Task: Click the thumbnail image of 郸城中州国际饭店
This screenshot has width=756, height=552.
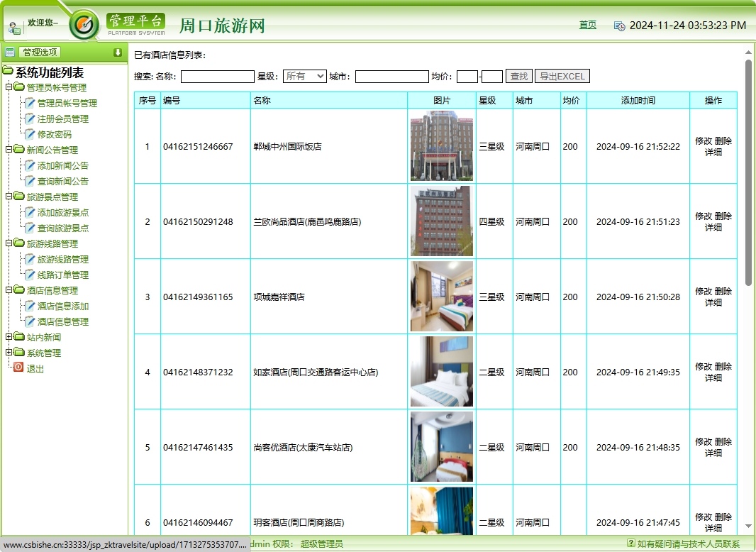Action: pos(441,147)
